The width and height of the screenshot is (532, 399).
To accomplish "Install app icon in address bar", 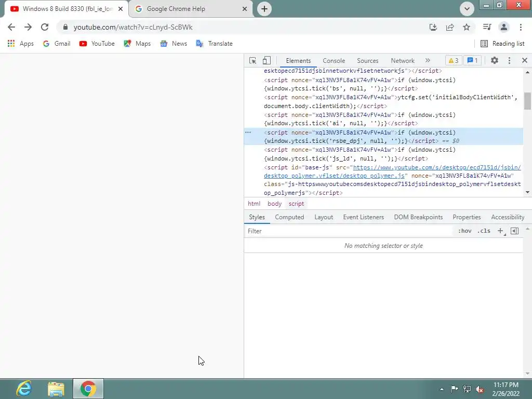I will 433,27.
